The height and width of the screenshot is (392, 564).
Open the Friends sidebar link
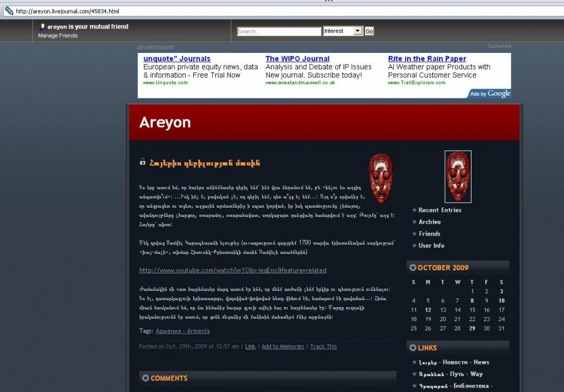tap(430, 233)
